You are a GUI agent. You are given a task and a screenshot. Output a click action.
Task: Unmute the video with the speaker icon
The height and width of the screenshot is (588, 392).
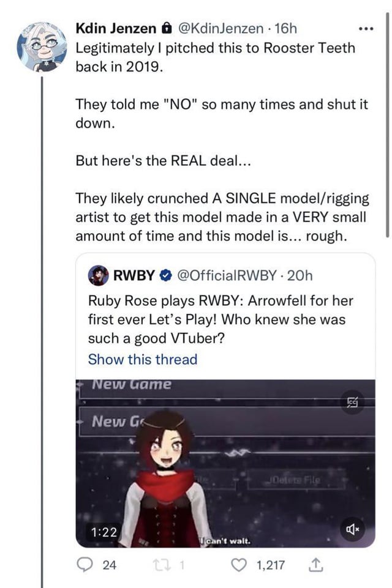353,527
